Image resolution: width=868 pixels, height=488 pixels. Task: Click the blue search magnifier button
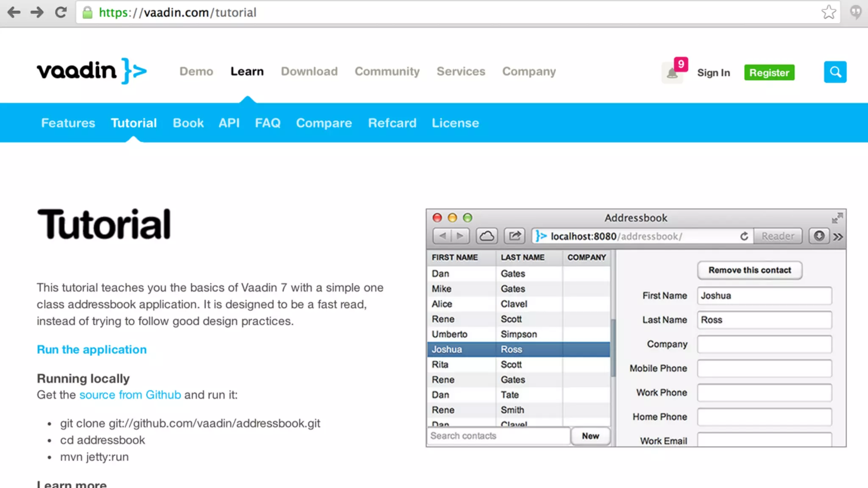coord(835,72)
